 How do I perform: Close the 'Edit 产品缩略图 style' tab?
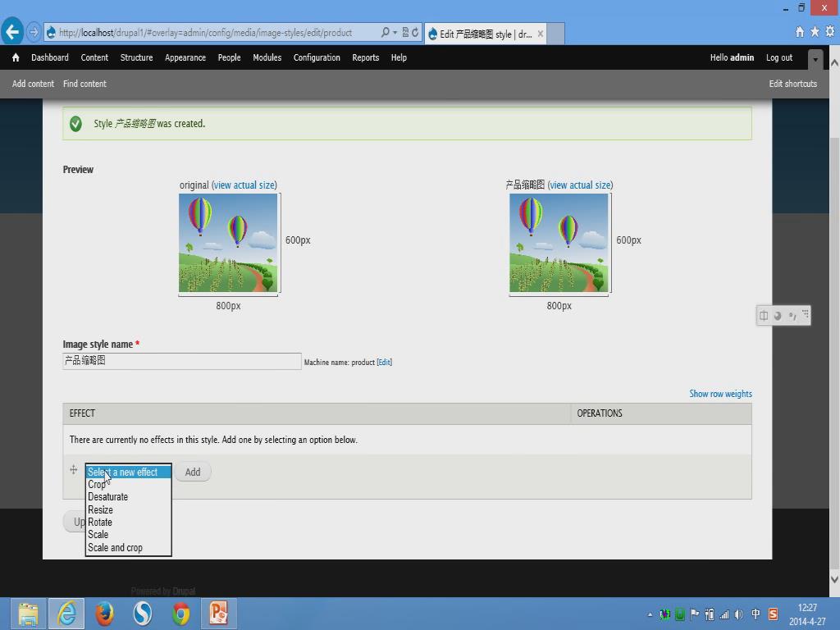(x=541, y=34)
